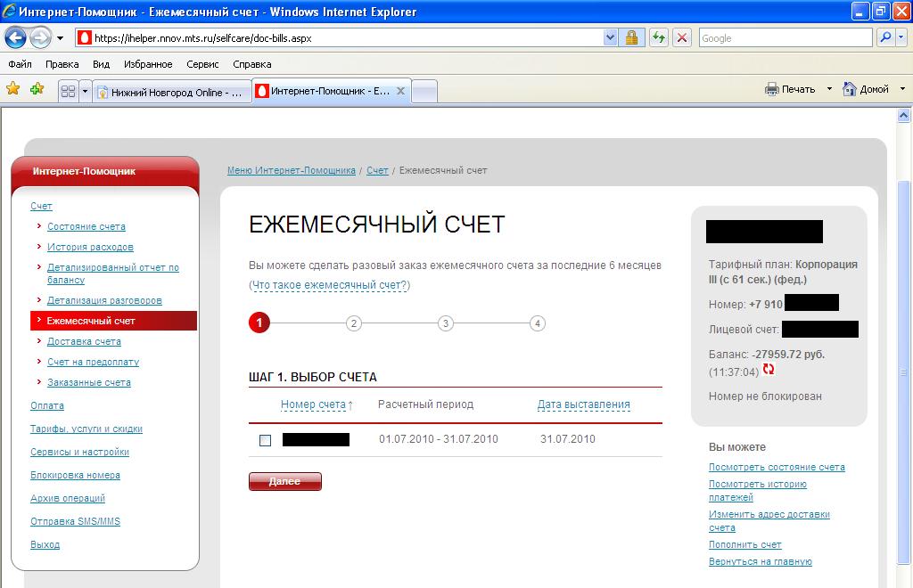Screen dimensions: 913x588
Task: Click the security lock icon in address bar
Action: point(631,38)
